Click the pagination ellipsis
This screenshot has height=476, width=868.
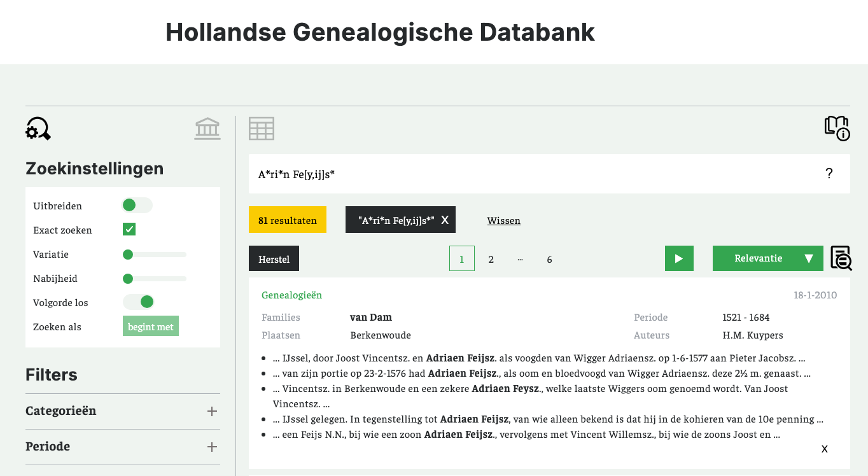point(521,259)
